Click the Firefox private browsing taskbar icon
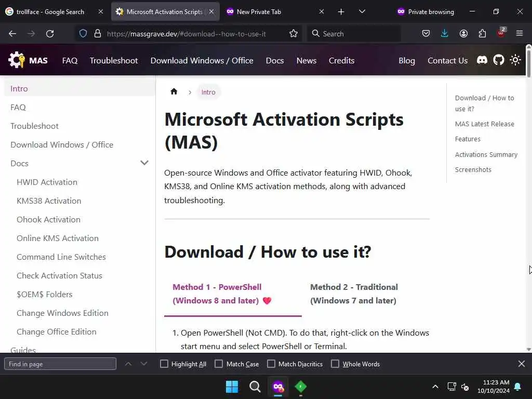The width and height of the screenshot is (532, 399). tap(278, 387)
